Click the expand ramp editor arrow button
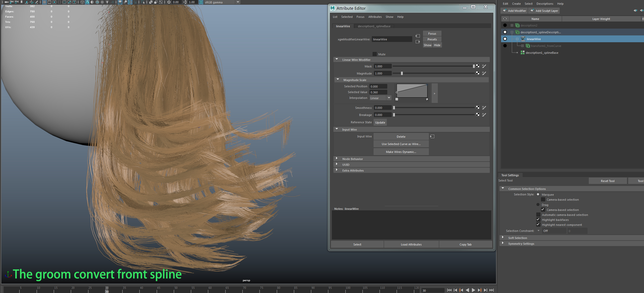Image resolution: width=644 pixels, height=293 pixels. (435, 93)
